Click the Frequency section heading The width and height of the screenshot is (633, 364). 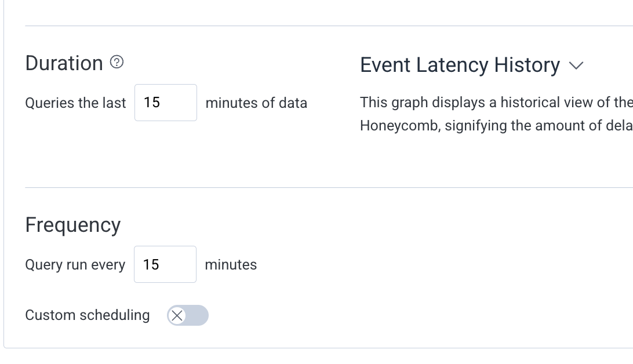(73, 225)
